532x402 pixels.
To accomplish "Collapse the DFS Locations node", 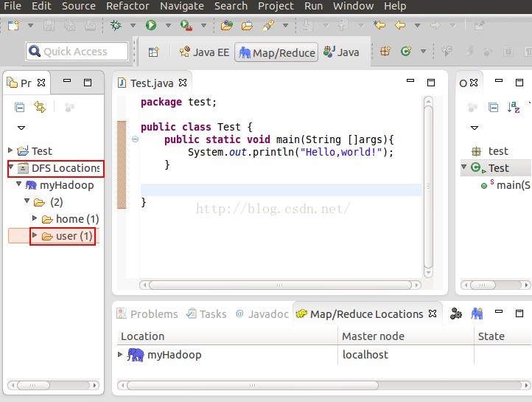I will (11, 167).
